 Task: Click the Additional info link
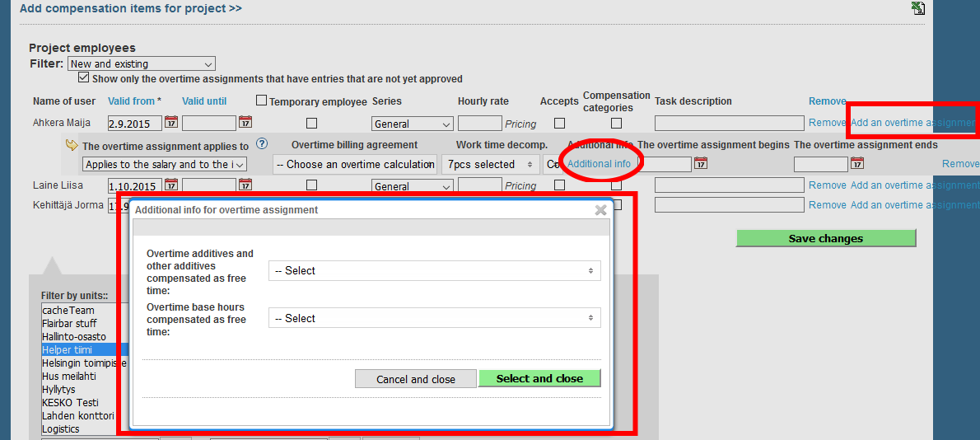599,164
